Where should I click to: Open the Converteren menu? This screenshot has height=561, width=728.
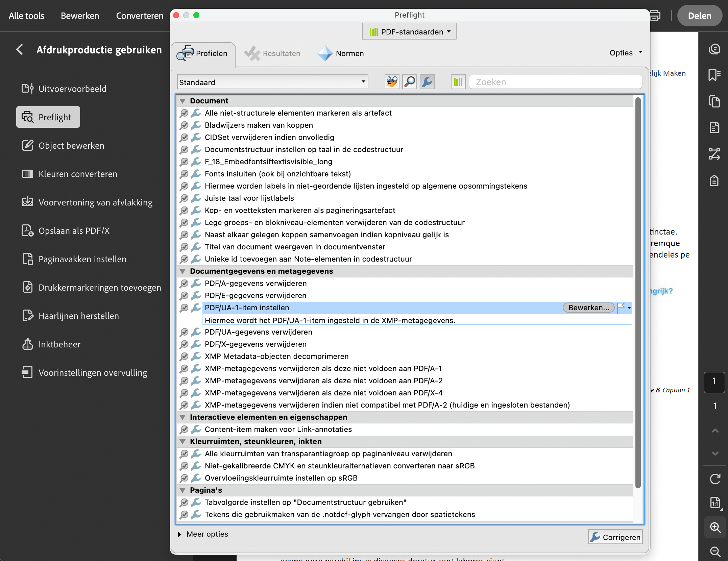click(139, 16)
